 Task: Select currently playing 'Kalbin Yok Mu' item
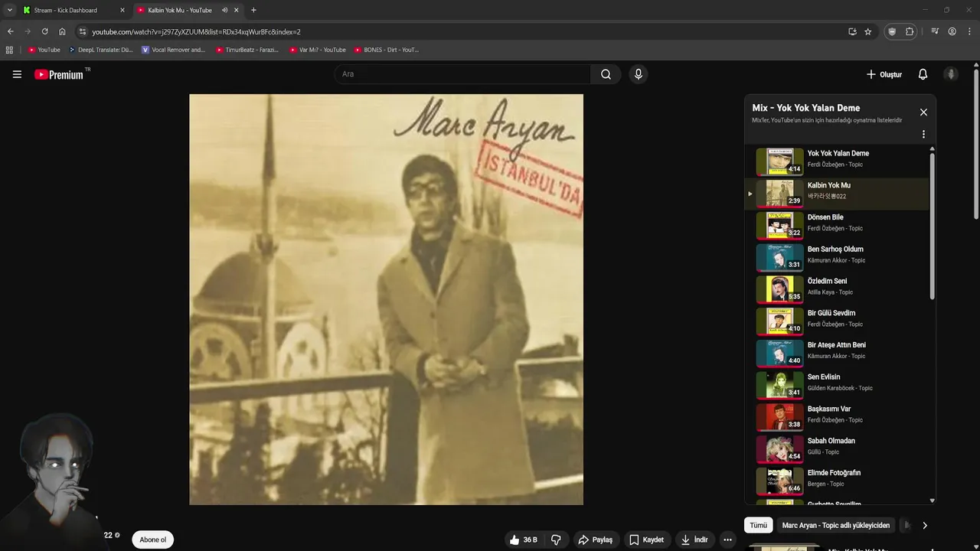[x=837, y=194]
